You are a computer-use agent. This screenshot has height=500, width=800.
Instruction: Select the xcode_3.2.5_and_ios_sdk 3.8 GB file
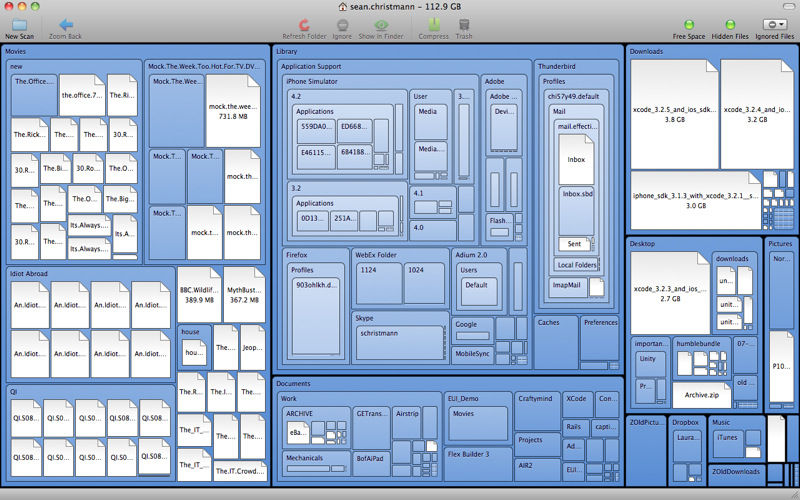pos(674,114)
